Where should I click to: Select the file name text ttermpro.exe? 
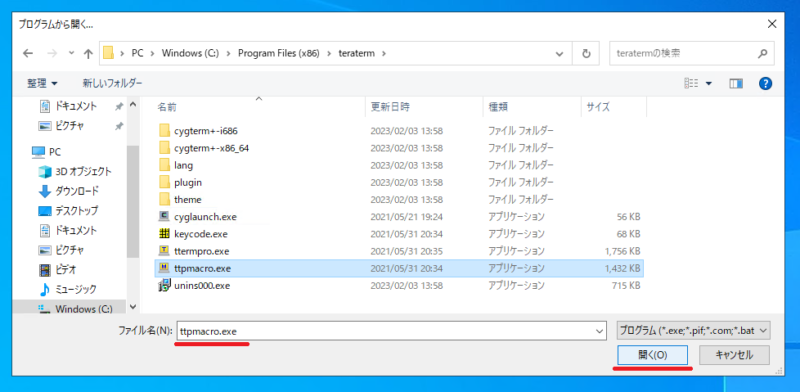202,251
